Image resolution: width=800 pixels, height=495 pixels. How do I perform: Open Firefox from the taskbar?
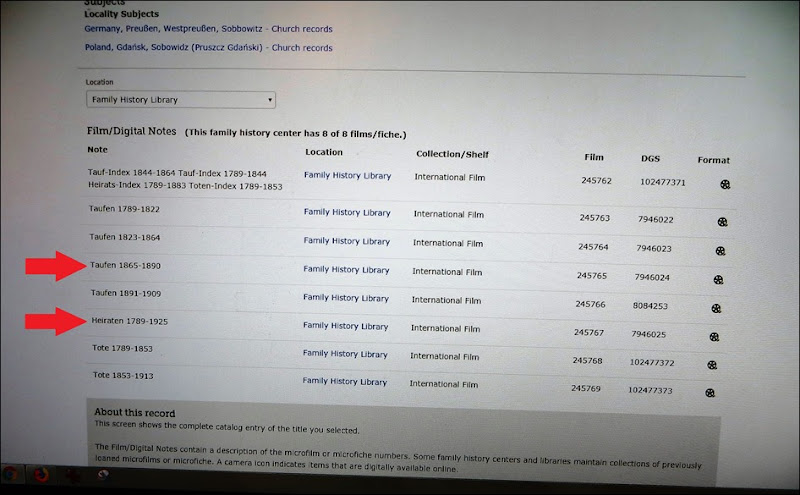(x=41, y=475)
